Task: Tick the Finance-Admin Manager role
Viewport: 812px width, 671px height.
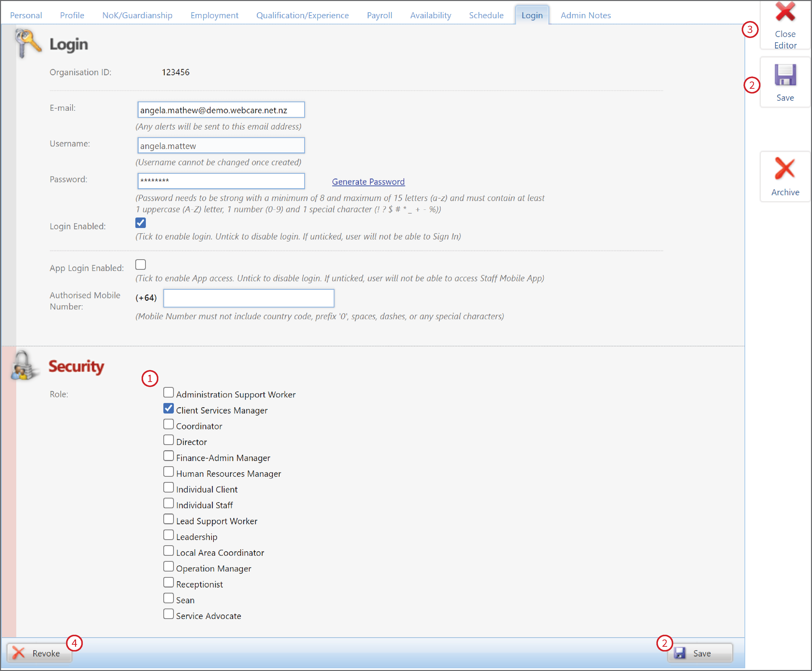Action: pos(168,456)
